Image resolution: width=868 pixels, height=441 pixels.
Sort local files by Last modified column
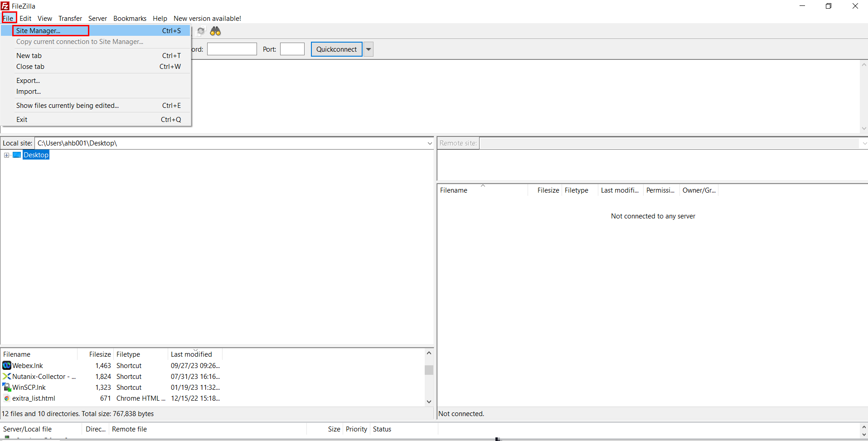[195, 354]
